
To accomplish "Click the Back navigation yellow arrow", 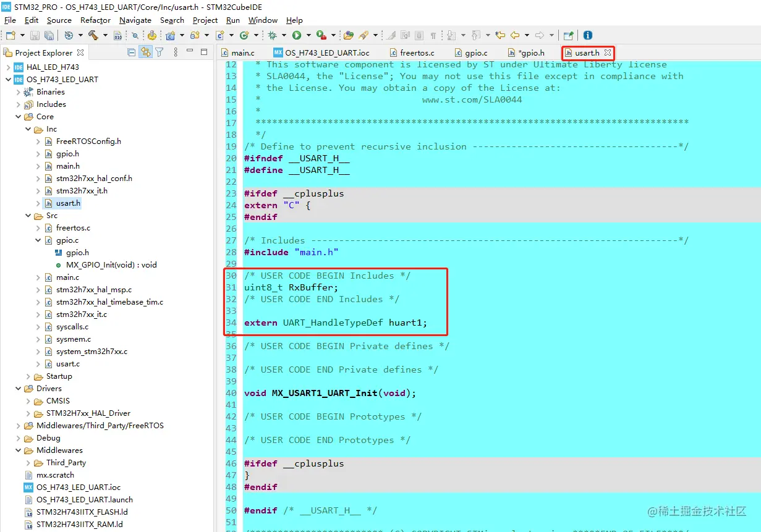I will click(515, 35).
